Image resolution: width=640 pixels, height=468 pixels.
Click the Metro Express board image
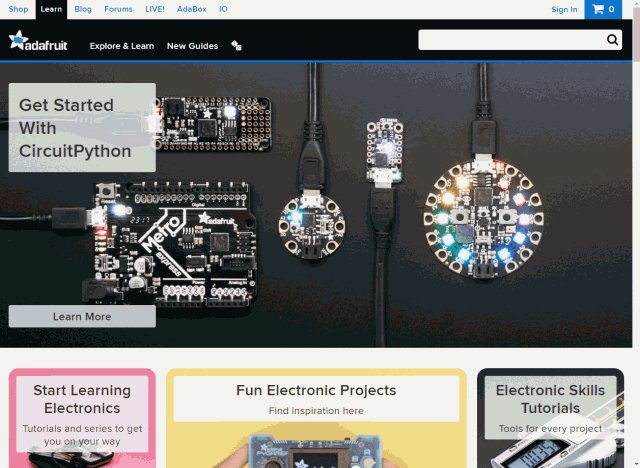[173, 244]
